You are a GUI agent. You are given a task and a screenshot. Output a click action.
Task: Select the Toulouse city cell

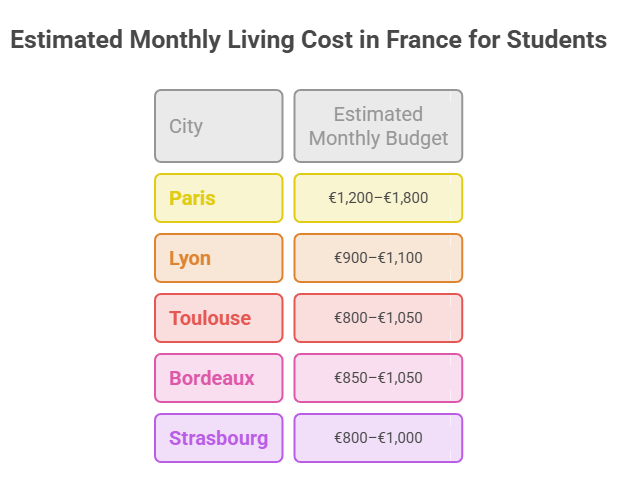(x=219, y=318)
